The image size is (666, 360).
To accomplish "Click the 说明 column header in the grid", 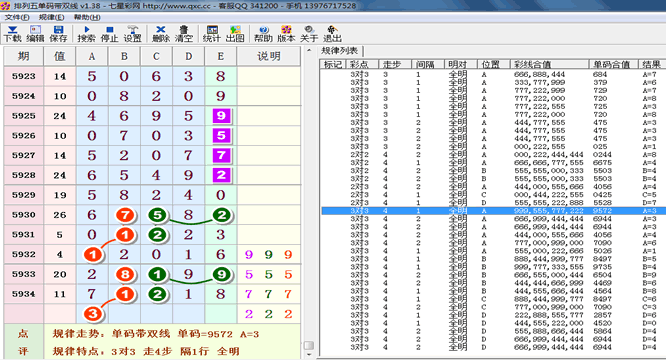I will click(269, 56).
